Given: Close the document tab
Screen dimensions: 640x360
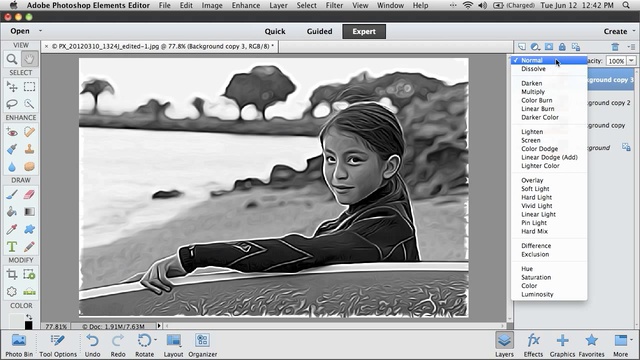Looking at the screenshot, I should (47, 47).
